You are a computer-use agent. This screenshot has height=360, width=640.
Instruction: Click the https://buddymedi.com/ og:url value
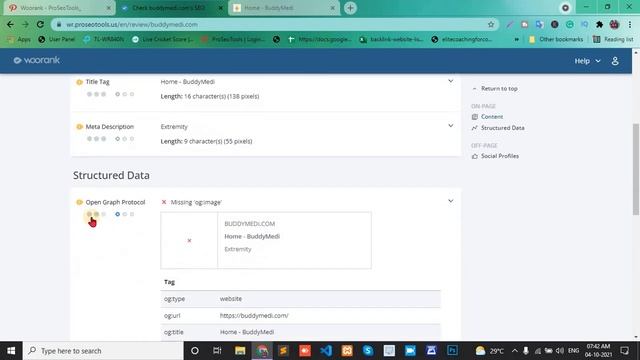pos(254,316)
